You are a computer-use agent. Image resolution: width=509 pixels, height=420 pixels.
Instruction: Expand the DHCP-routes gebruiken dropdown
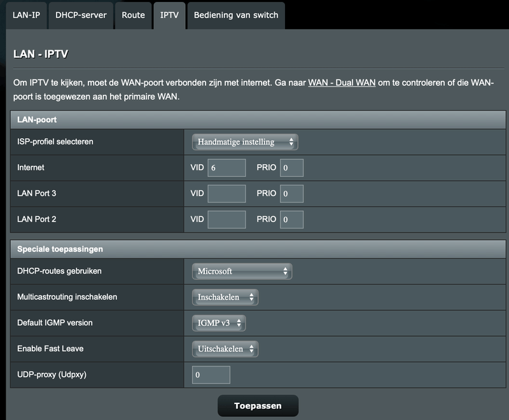[242, 271]
